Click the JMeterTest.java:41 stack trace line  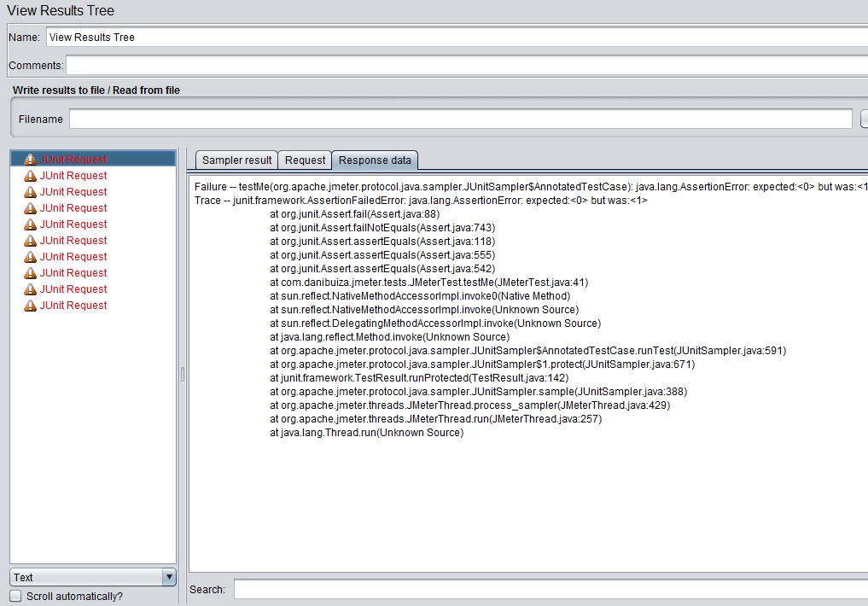tap(429, 283)
